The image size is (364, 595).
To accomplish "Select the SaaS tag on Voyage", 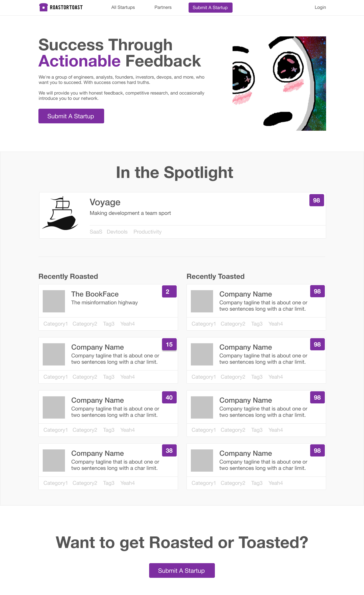I will (96, 232).
